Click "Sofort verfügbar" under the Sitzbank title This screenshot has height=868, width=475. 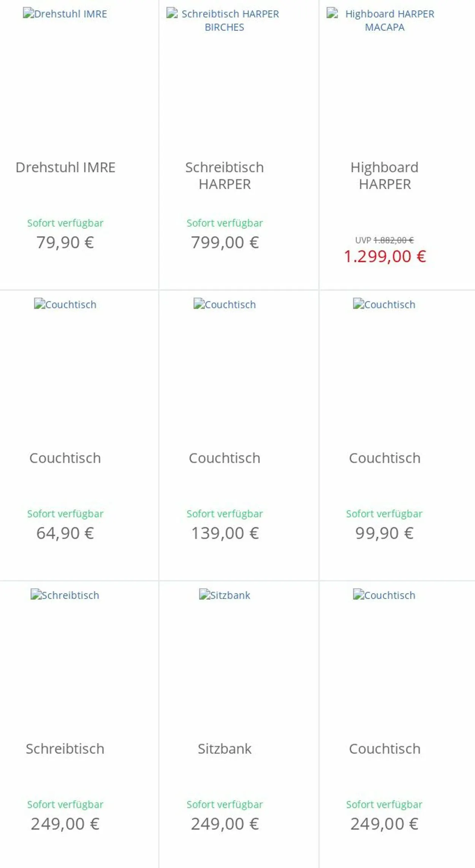(x=225, y=804)
